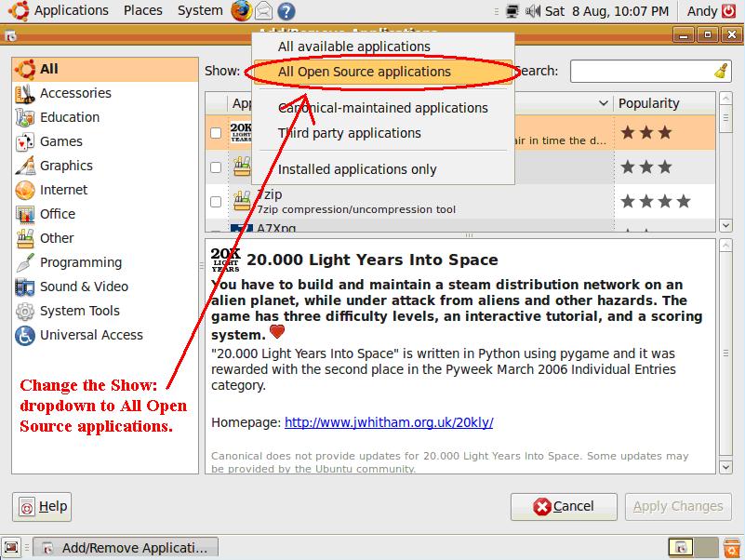Click the Help button
745x560 pixels.
[x=42, y=507]
